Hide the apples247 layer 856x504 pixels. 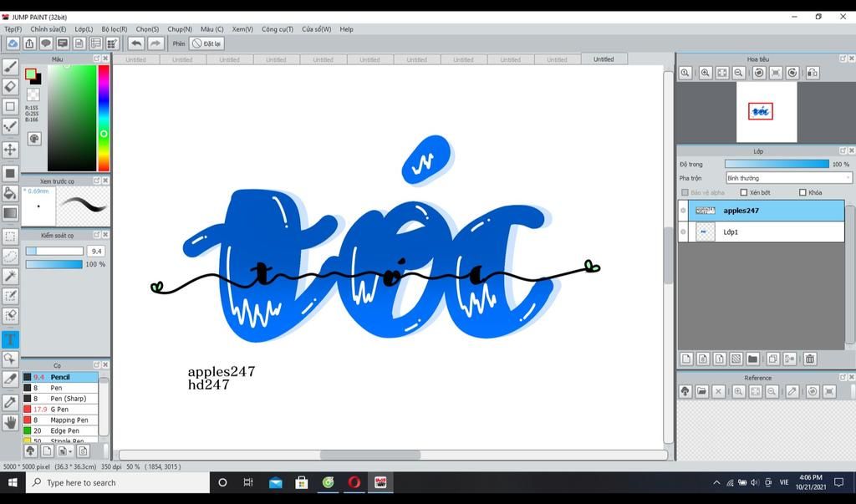[683, 211]
